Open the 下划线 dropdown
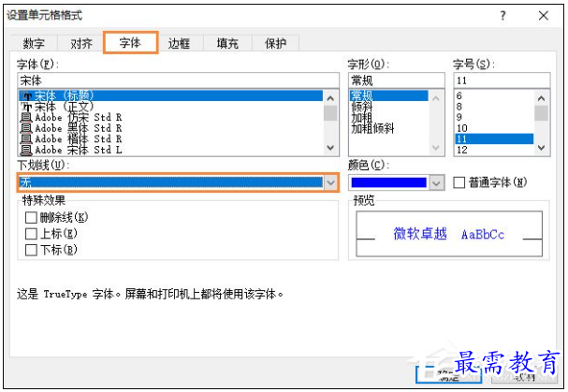568x392 pixels. tap(178, 182)
